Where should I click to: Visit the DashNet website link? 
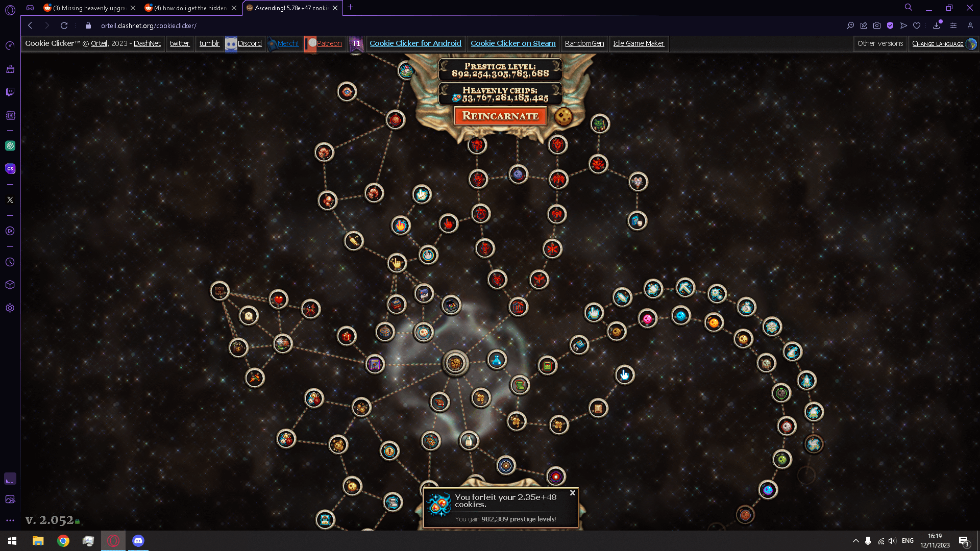(x=146, y=43)
